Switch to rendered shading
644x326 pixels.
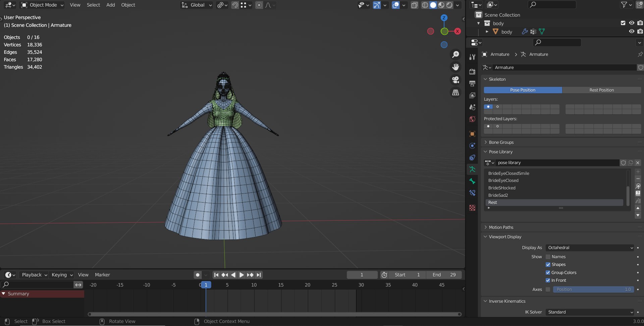449,5
